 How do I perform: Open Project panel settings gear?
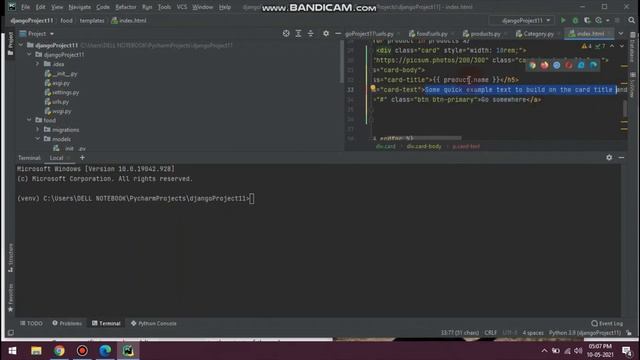[x=326, y=33]
